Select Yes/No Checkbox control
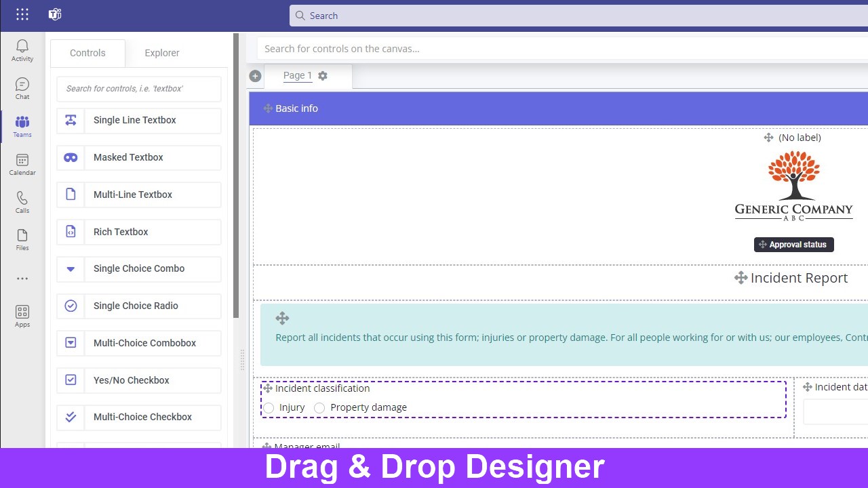This screenshot has height=488, width=868. pos(139,380)
